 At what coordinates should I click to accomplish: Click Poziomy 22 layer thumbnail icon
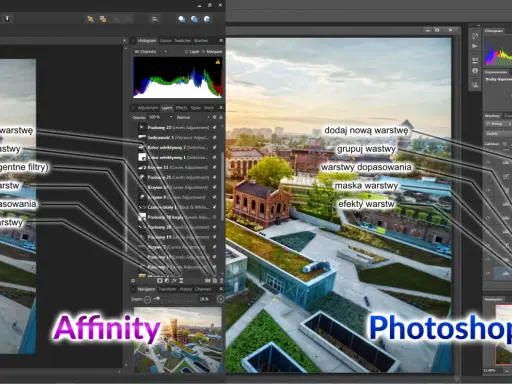142,127
